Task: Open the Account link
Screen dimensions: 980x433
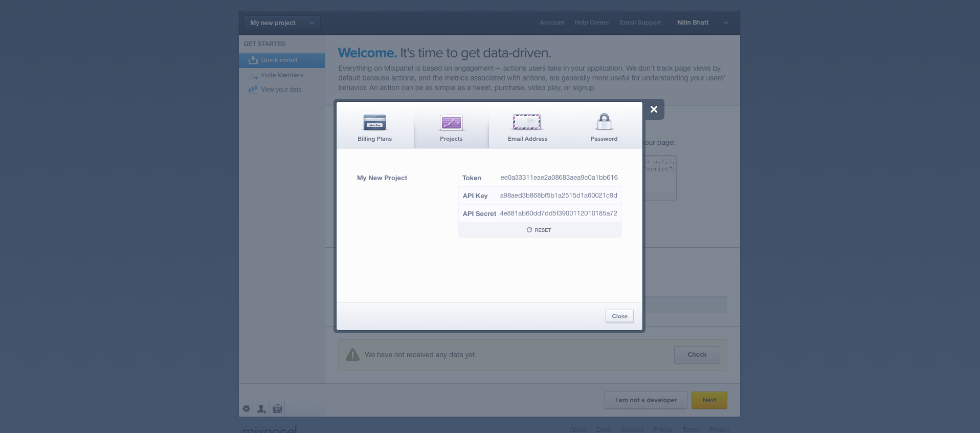Action: 552,23
